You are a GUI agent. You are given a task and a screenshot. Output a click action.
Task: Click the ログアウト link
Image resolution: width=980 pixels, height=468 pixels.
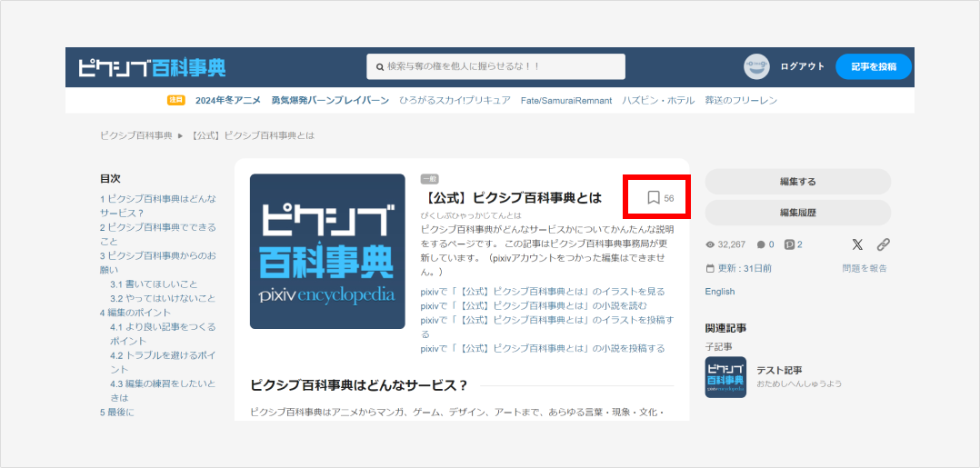point(803,66)
